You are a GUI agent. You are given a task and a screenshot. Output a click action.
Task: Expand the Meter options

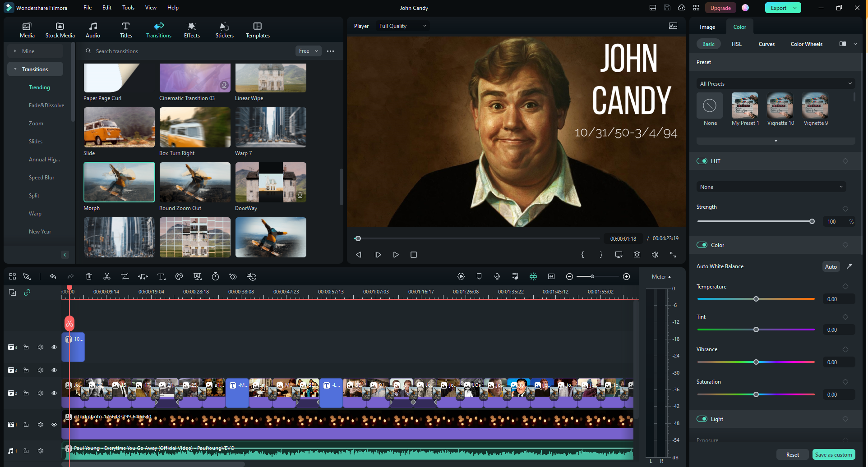pos(661,277)
